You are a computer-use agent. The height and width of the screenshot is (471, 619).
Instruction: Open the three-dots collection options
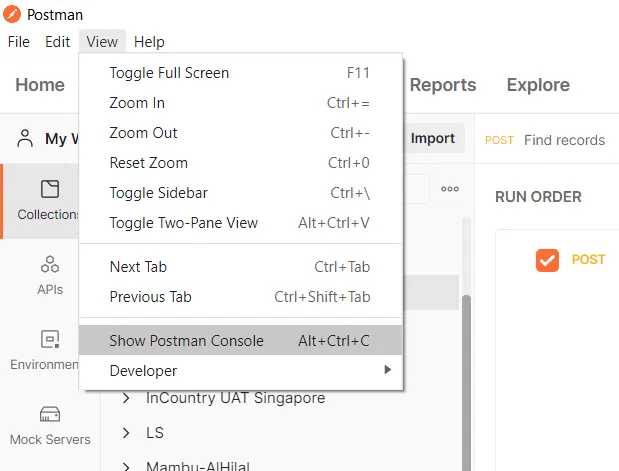pos(450,189)
